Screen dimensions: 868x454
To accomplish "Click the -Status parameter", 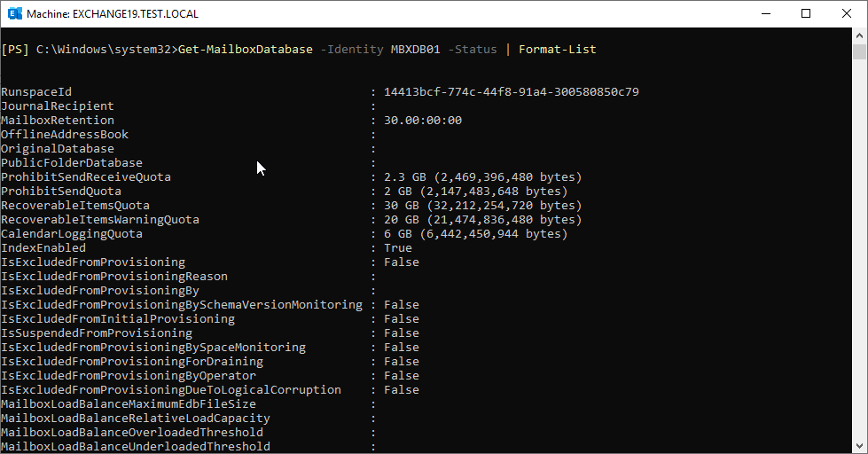I will click(473, 50).
